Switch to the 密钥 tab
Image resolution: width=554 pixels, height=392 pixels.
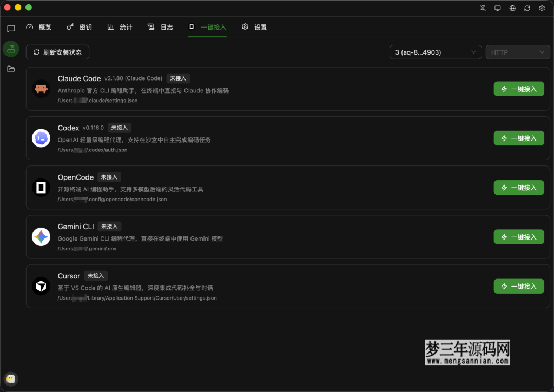click(79, 27)
